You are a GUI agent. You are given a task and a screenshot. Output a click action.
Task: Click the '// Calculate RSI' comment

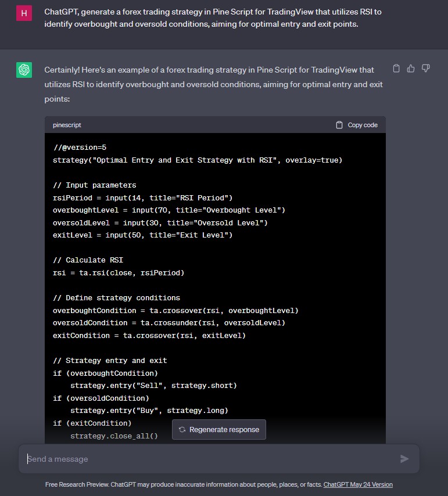(x=88, y=260)
